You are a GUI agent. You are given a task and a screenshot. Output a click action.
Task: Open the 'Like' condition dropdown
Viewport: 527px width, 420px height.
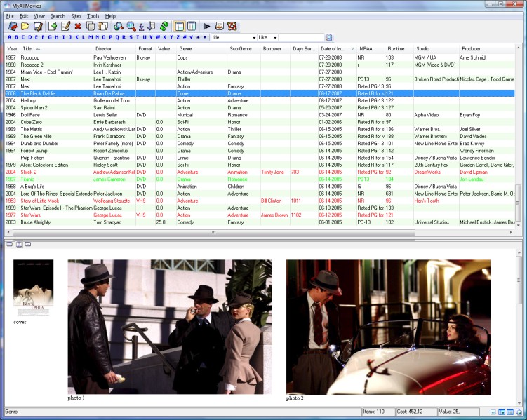click(275, 38)
